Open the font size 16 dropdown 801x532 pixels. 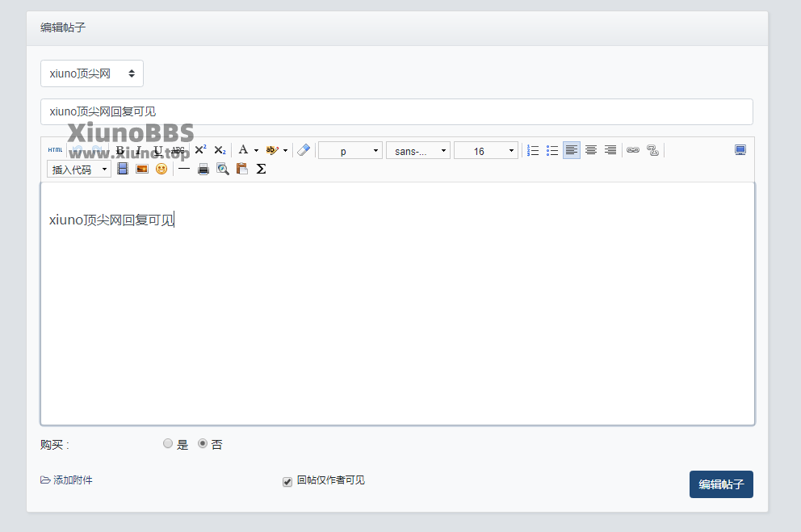click(486, 151)
